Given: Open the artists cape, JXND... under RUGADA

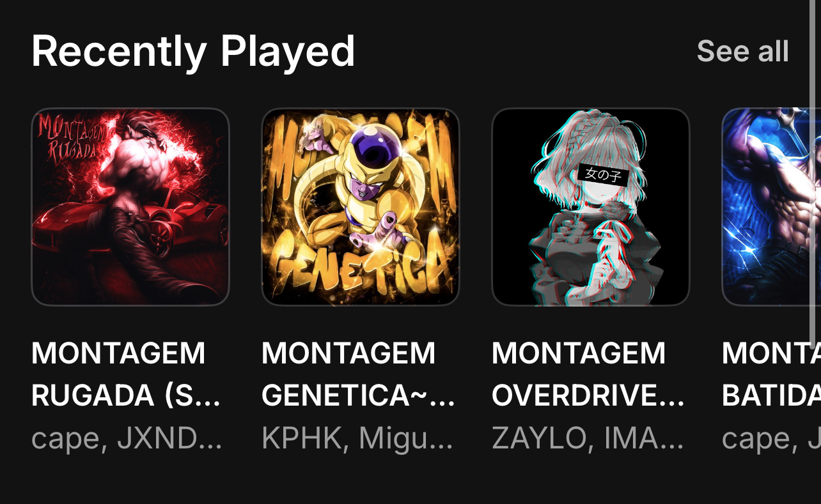Looking at the screenshot, I should pyautogui.click(x=127, y=439).
